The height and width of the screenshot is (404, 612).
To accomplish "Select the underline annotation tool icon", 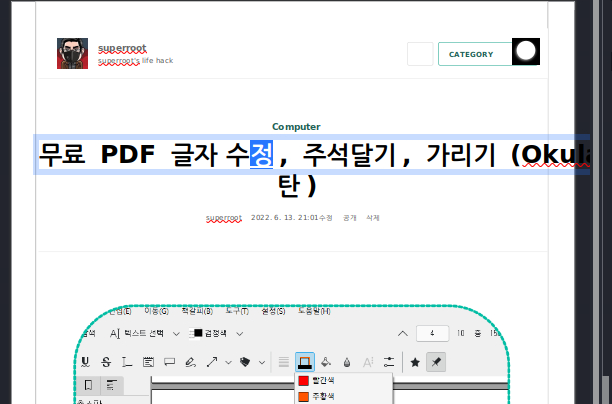I will 85,362.
